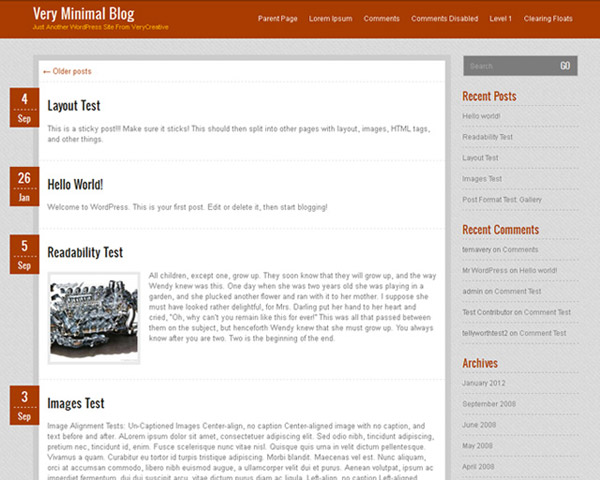Viewport: 600px width, 480px height.
Task: Click the Recent Posts sidebar heading
Action: (489, 96)
